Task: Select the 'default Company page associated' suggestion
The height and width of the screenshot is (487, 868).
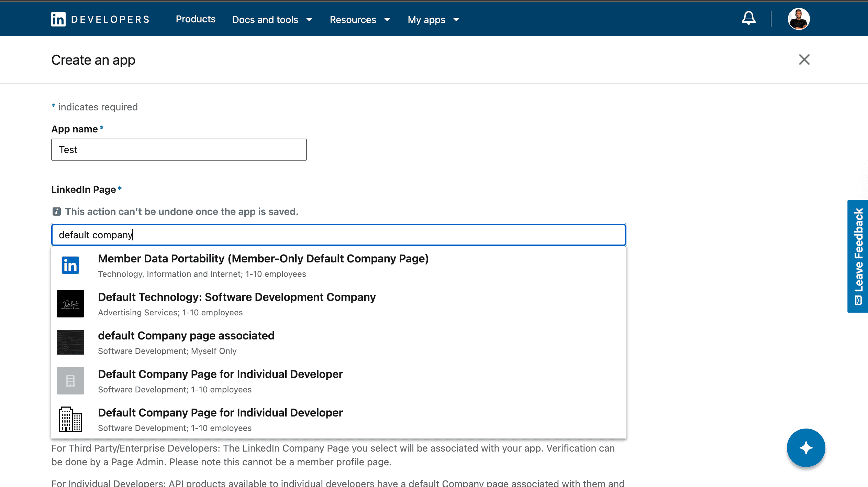Action: coord(186,335)
